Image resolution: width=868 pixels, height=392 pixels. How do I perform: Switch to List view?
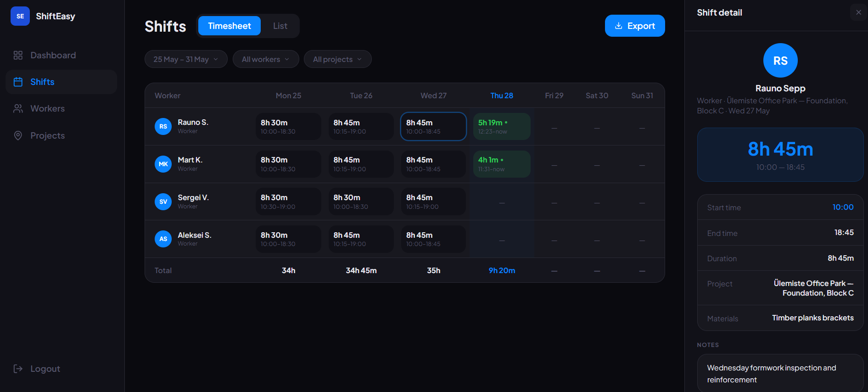[x=280, y=26]
